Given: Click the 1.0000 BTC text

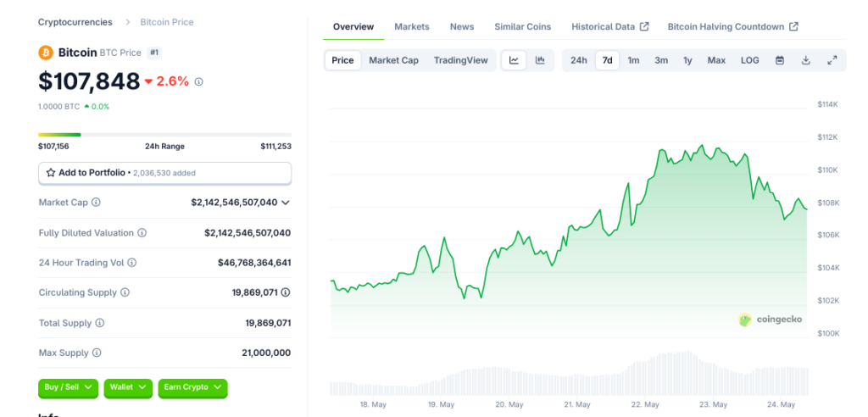Looking at the screenshot, I should click(58, 106).
